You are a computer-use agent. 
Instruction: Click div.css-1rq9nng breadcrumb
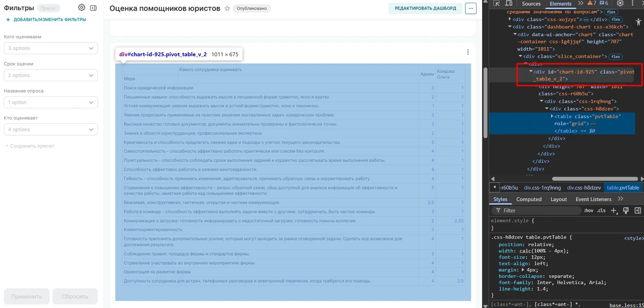tap(542, 188)
